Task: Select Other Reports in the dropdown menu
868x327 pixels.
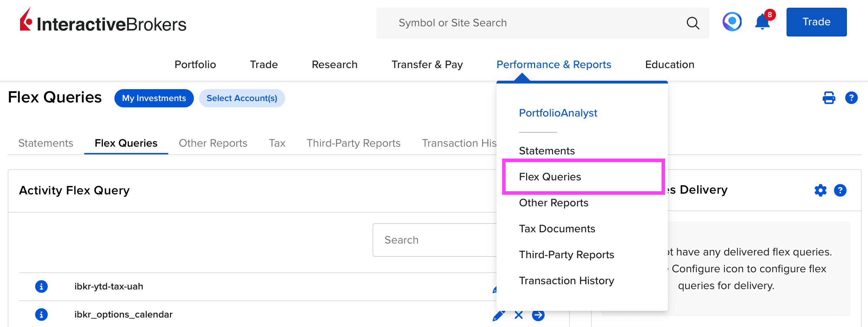Action: tap(553, 203)
